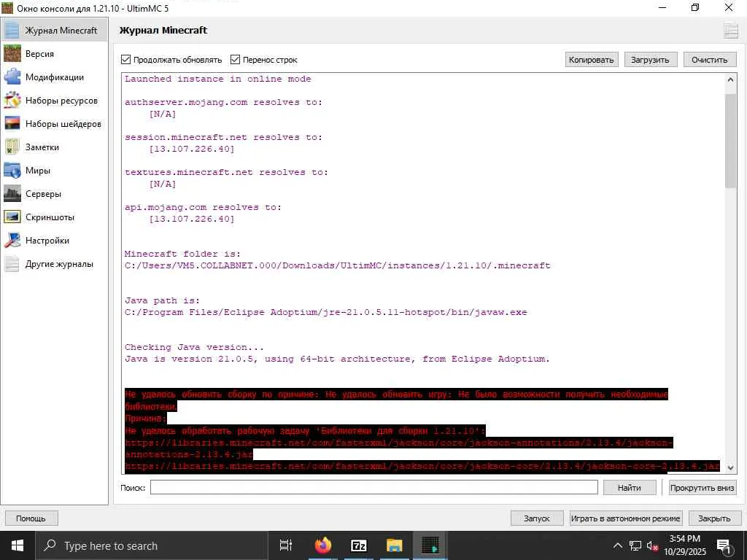This screenshot has height=560, width=747.
Task: Click the Найти search button
Action: click(630, 488)
